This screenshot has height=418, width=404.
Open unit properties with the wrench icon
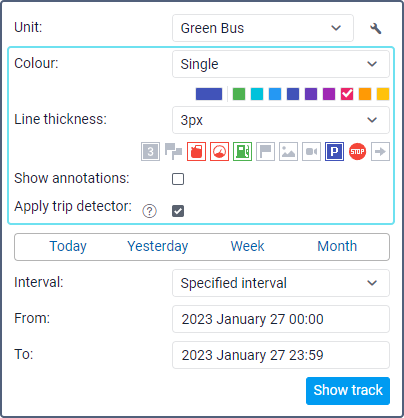pyautogui.click(x=375, y=28)
